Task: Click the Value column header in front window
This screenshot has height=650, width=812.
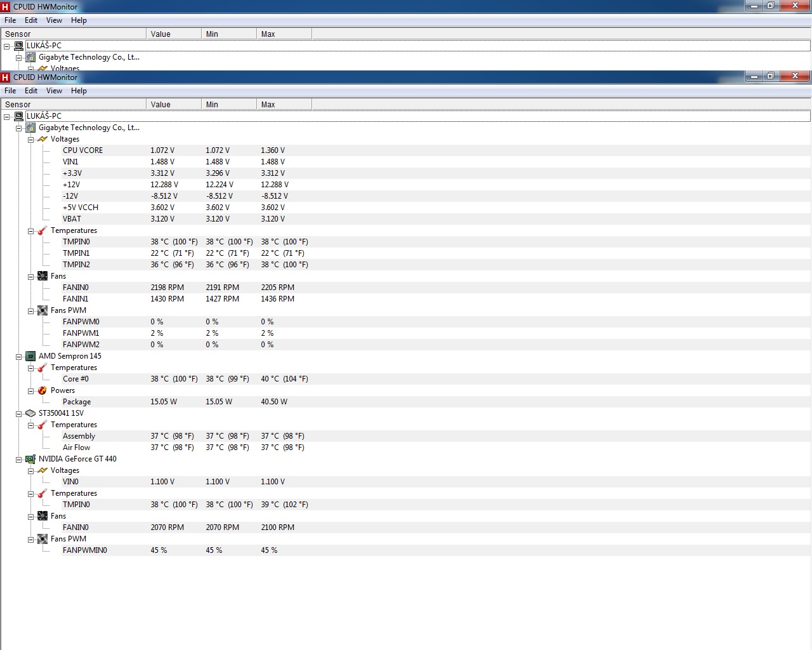Action: (x=174, y=104)
